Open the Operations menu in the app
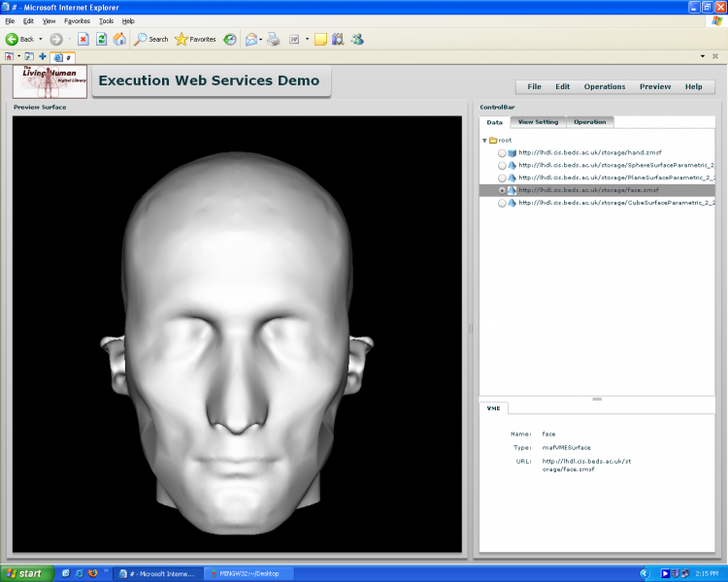 pyautogui.click(x=604, y=86)
